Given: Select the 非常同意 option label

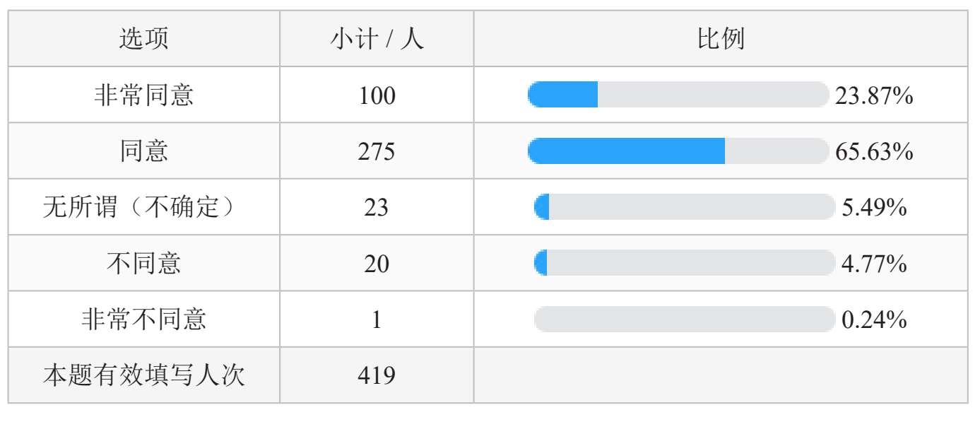Looking at the screenshot, I should [x=143, y=95].
